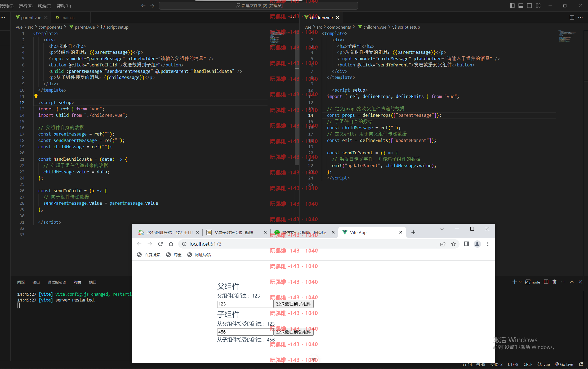Share this page icon in address bar
The width and height of the screenshot is (588, 369).
coord(443,244)
